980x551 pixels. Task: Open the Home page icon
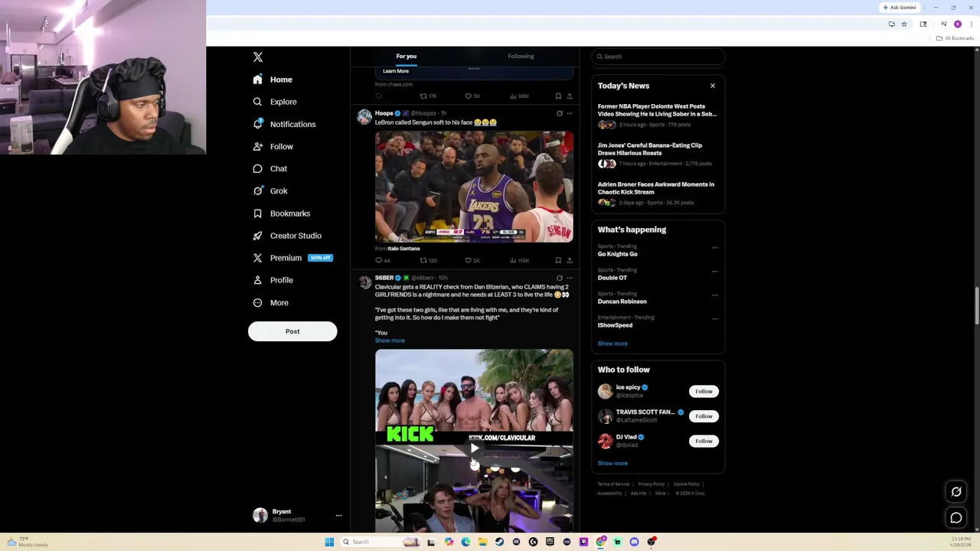pyautogui.click(x=258, y=80)
